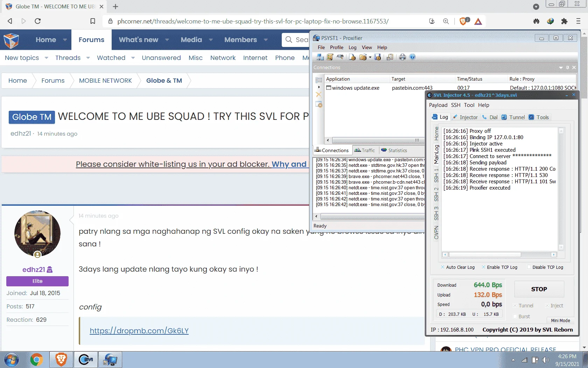Open SSH menu in SVL Injector
This screenshot has height=368, width=588.
456,105
